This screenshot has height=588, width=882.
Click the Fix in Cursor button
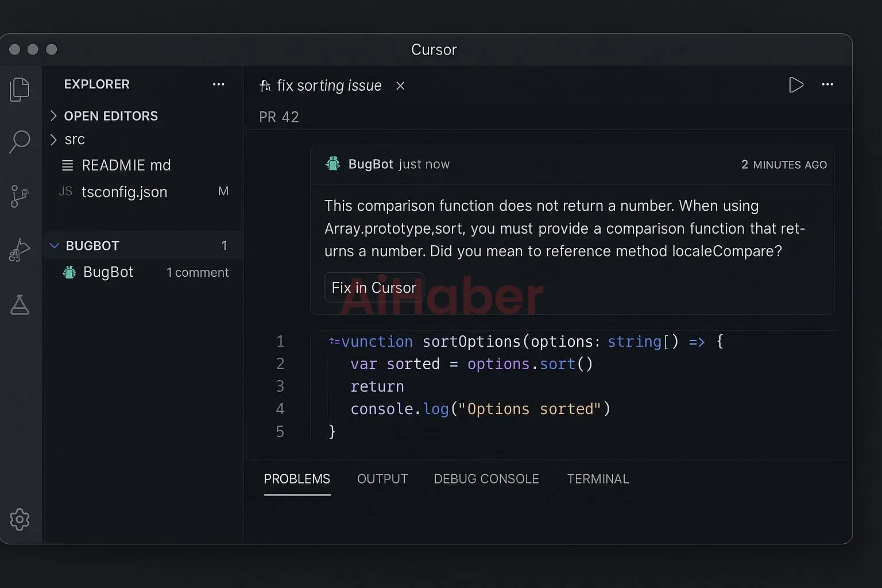tap(374, 287)
